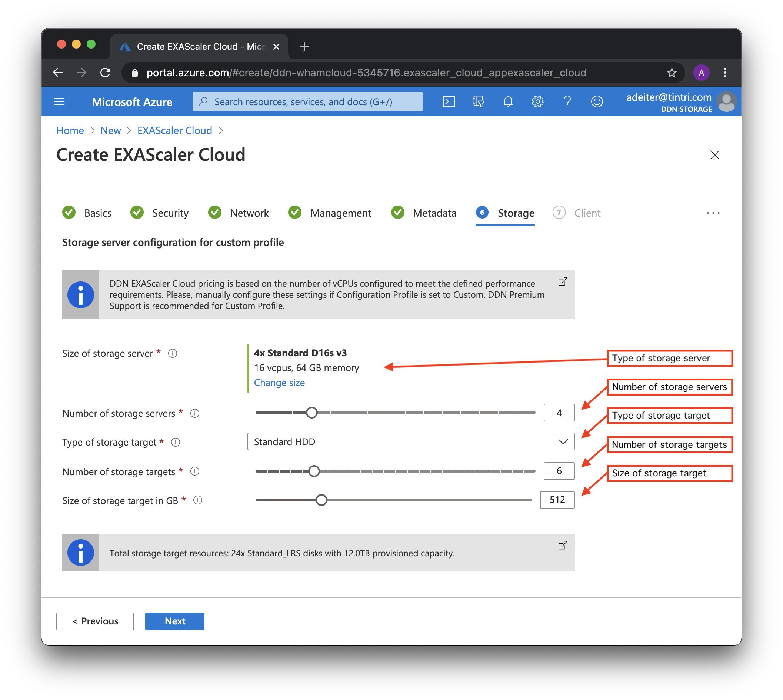Click the feedback smiley icon
The image size is (783, 700).
click(596, 101)
